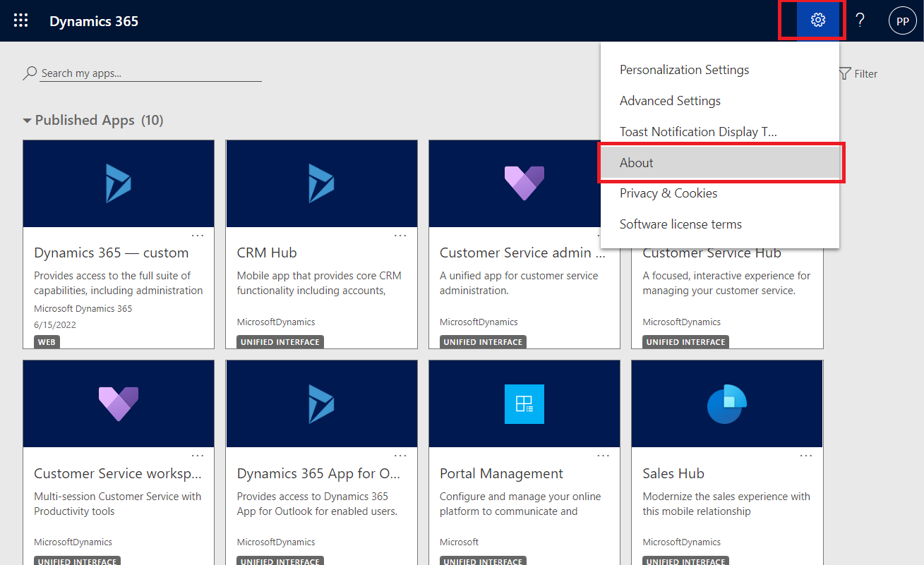This screenshot has height=565, width=924.
Task: Select Software license terms menu item
Action: 720,224
